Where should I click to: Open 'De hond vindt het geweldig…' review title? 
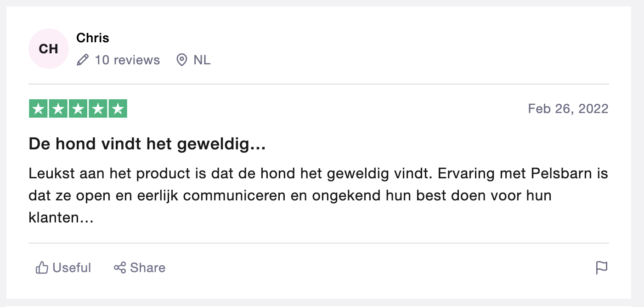[147, 145]
